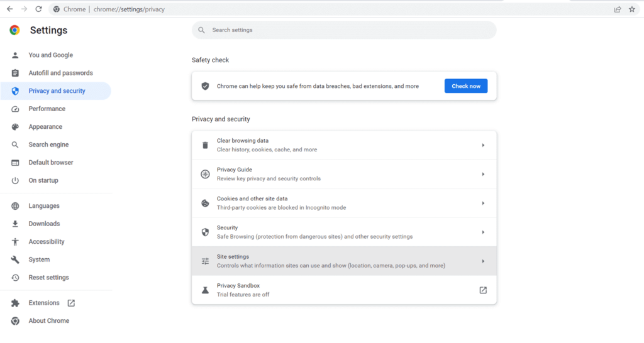The image size is (644, 343).
Task: Open Clear browsing data option
Action: point(344,145)
